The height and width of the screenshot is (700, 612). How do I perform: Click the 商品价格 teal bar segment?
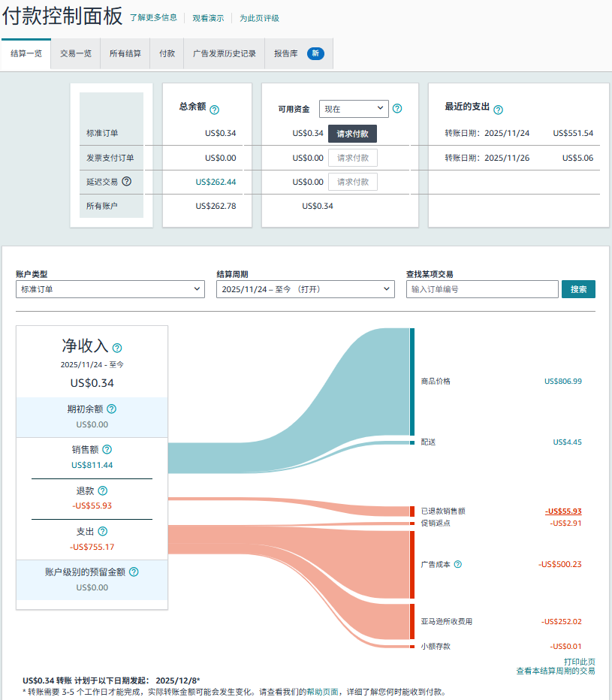[412, 382]
